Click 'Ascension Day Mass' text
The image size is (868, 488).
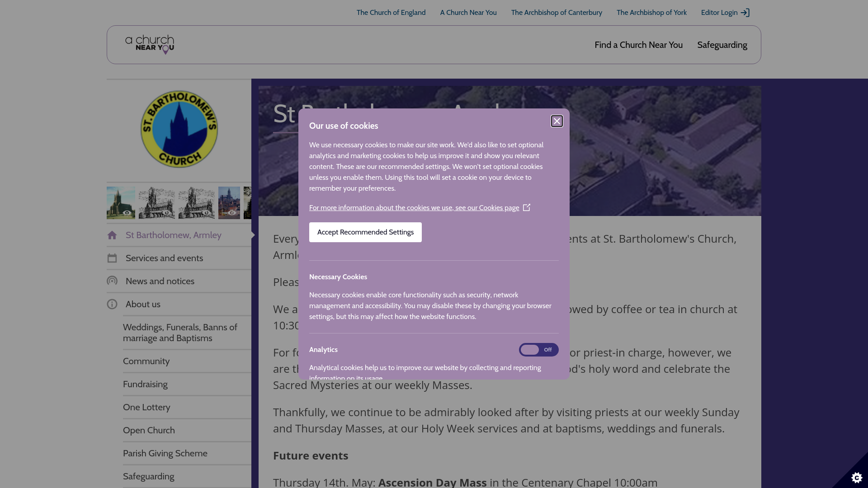pyautogui.click(x=433, y=482)
